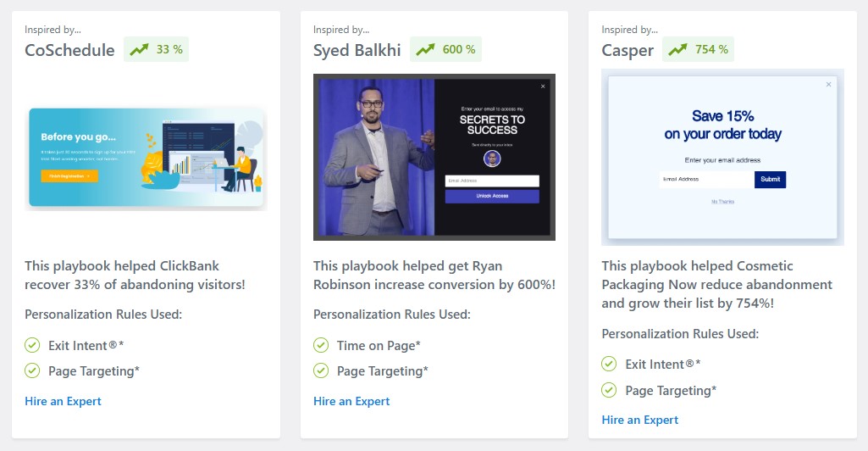Click Personalization Rules Used heading in CoSchedule card

click(103, 315)
